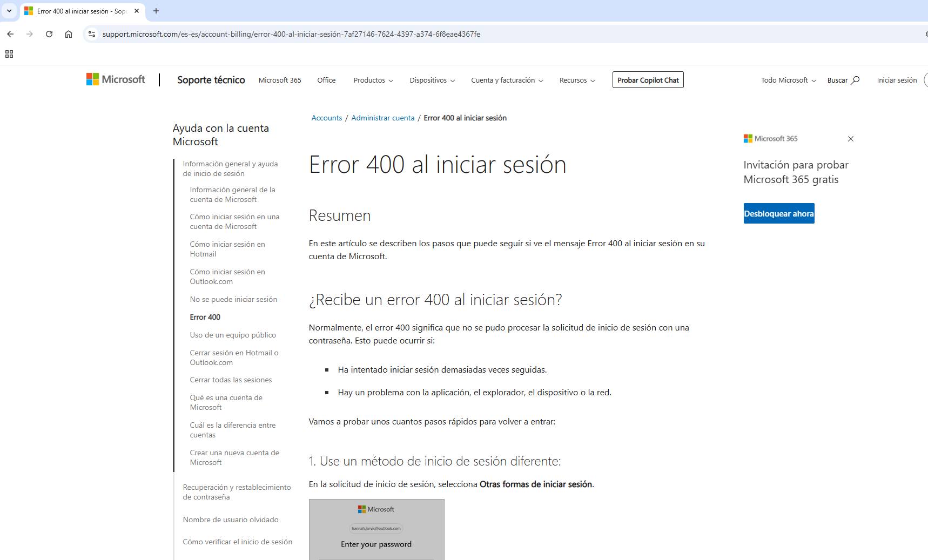The width and height of the screenshot is (928, 560).
Task: Open the apps grid in bookmarks bar
Action: click(9, 54)
